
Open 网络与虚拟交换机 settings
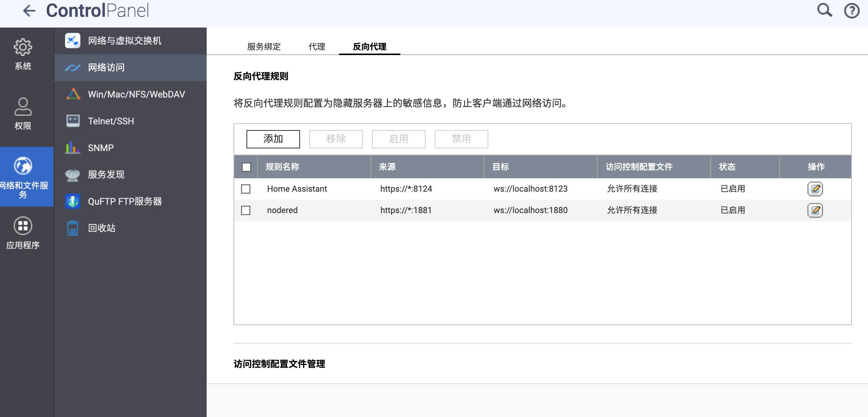click(x=124, y=41)
